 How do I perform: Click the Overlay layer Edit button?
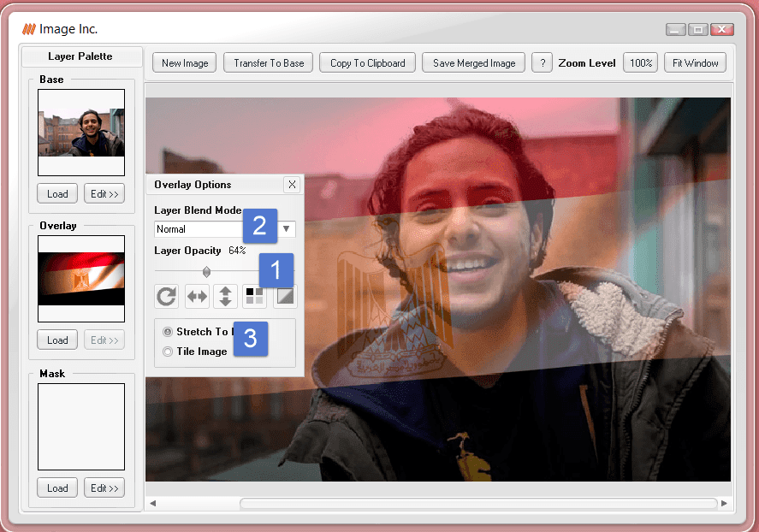click(x=104, y=340)
